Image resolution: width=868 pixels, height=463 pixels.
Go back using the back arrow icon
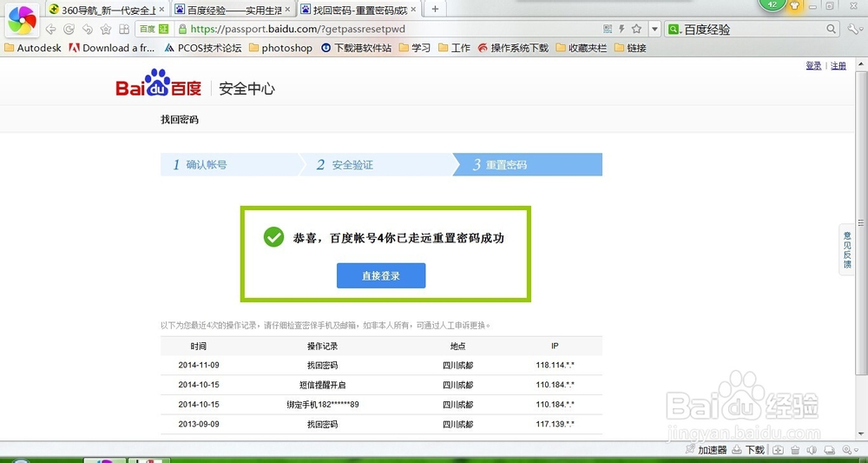[50, 30]
